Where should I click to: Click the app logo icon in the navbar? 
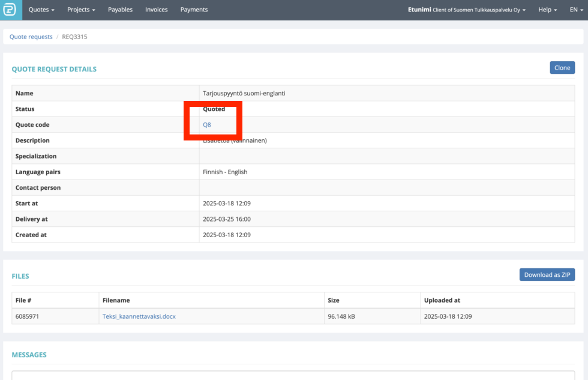[10, 10]
